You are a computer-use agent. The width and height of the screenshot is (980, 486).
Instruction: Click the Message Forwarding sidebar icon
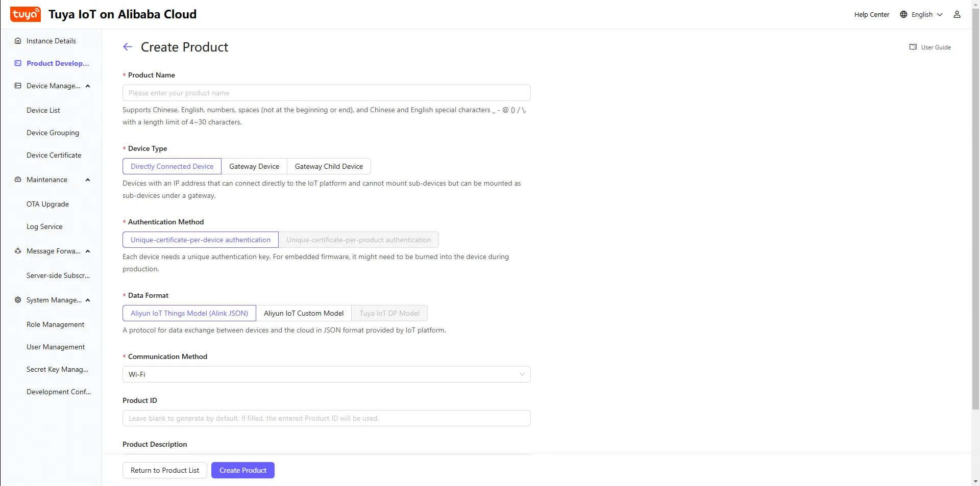(x=18, y=251)
